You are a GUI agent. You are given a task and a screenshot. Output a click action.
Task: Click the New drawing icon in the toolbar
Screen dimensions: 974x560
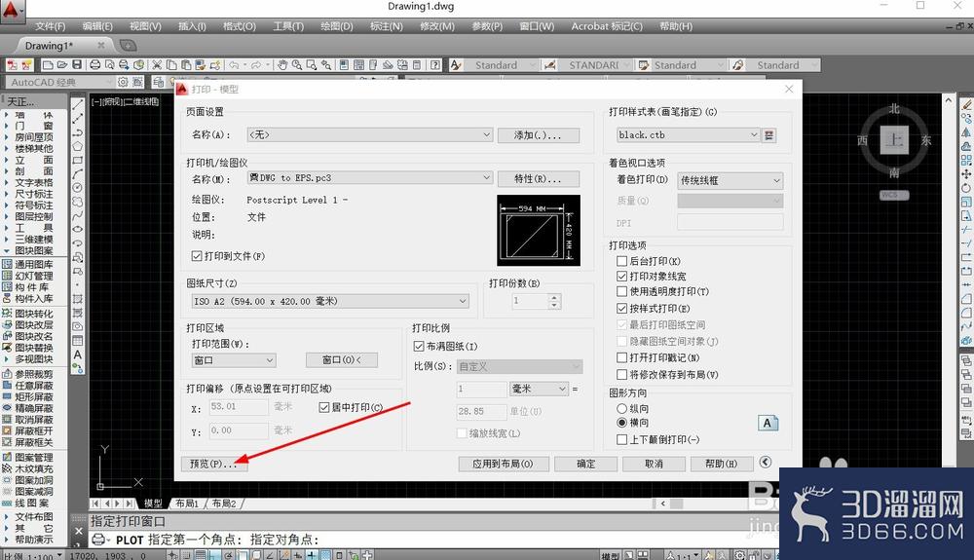48,64
